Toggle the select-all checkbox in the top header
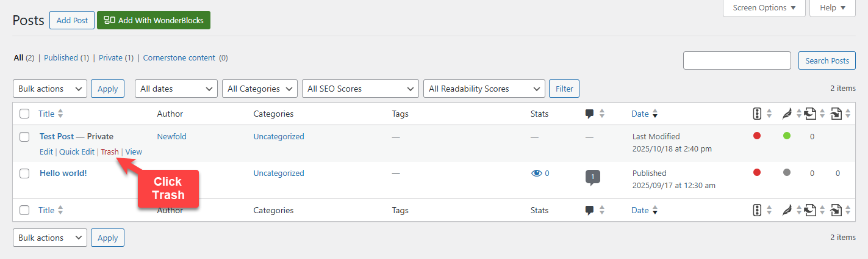This screenshot has height=259, width=868. pos(24,114)
